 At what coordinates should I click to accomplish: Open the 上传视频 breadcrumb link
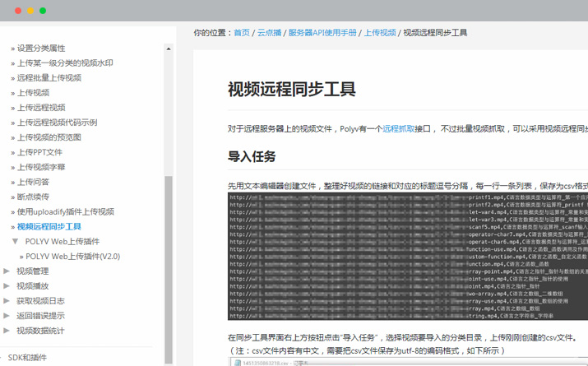(380, 33)
